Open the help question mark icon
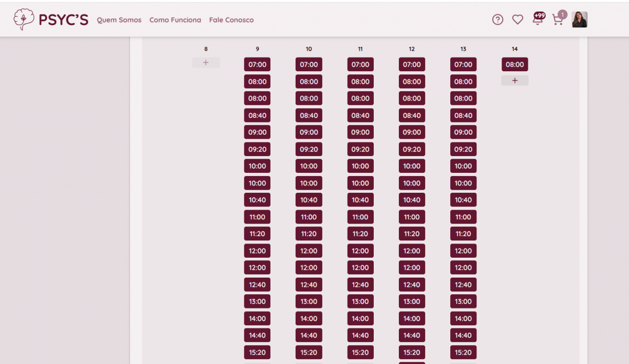This screenshot has width=629, height=364. click(x=497, y=20)
